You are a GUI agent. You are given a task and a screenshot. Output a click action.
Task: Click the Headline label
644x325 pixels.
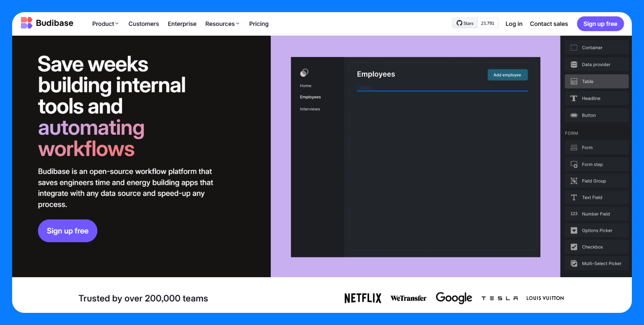click(591, 98)
